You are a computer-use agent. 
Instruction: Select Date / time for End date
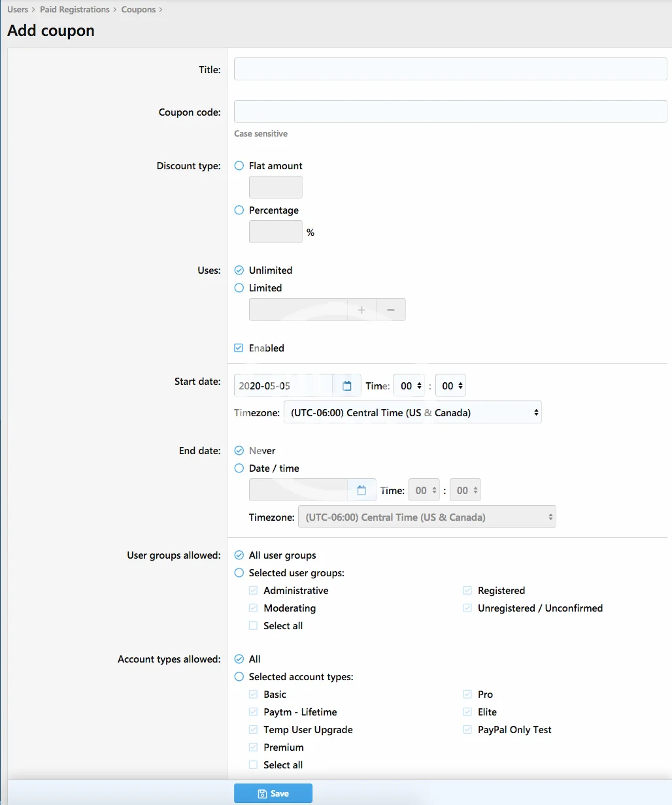pyautogui.click(x=239, y=468)
